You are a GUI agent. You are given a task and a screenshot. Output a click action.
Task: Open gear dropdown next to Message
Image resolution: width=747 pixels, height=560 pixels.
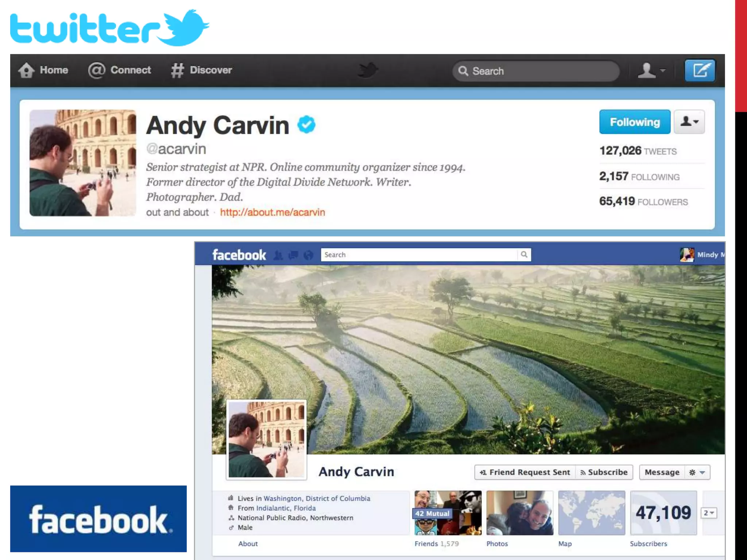(697, 472)
